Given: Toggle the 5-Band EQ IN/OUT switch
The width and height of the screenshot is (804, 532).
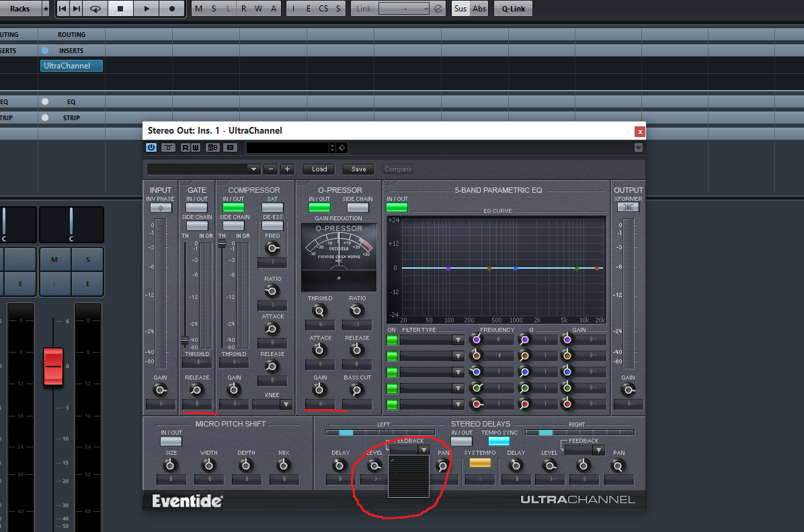Looking at the screenshot, I should [x=397, y=208].
